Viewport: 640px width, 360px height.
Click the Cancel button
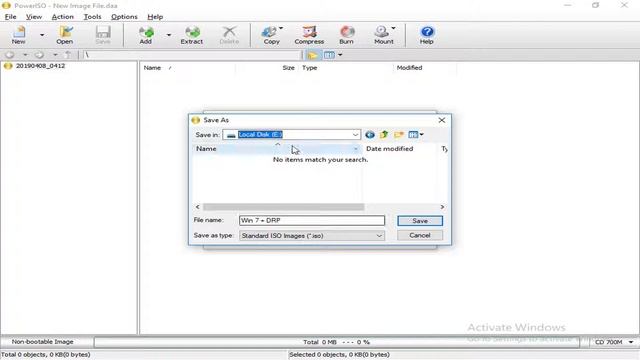420,236
